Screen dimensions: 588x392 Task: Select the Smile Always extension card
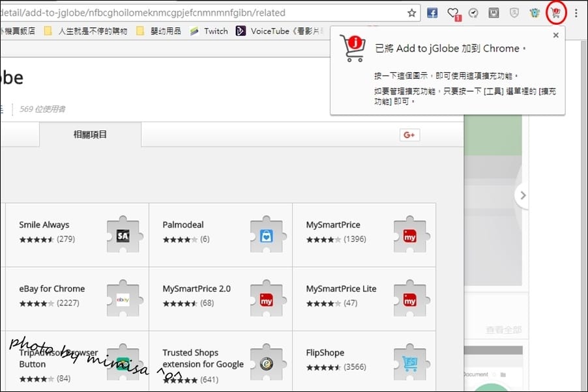[77, 234]
